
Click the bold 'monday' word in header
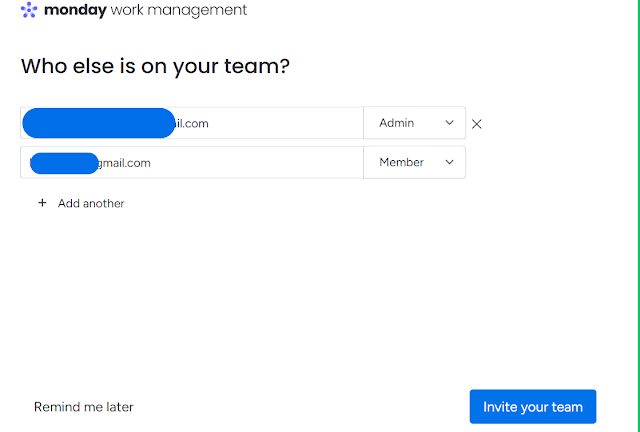coord(75,10)
